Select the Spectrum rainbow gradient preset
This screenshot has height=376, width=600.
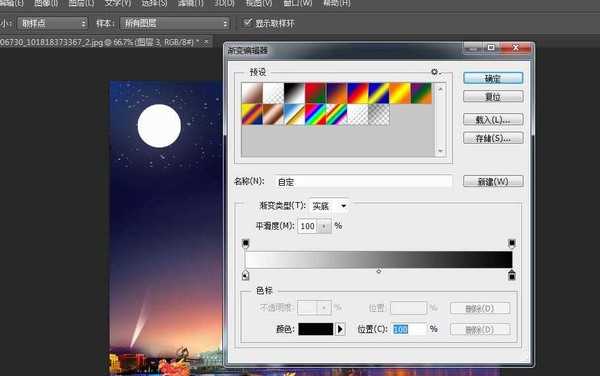tap(315, 114)
